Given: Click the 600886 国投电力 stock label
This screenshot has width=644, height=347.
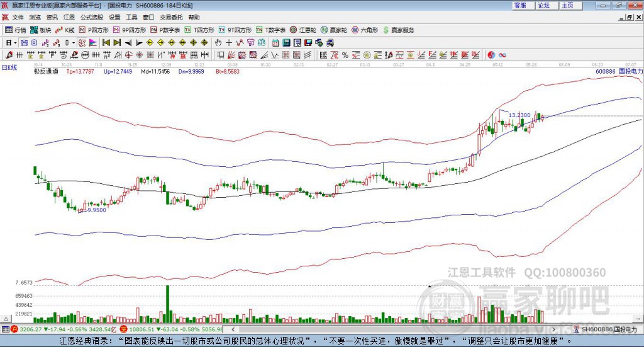Looking at the screenshot, I should pyautogui.click(x=619, y=72).
